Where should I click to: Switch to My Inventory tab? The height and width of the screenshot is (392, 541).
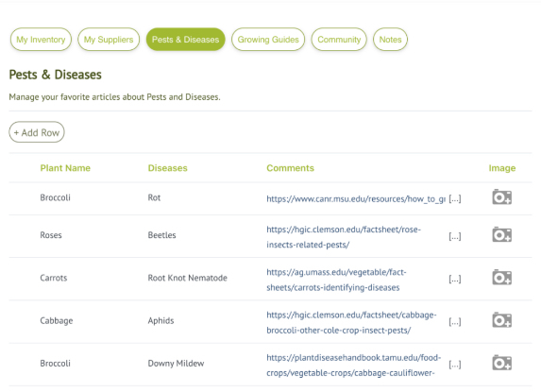click(41, 40)
